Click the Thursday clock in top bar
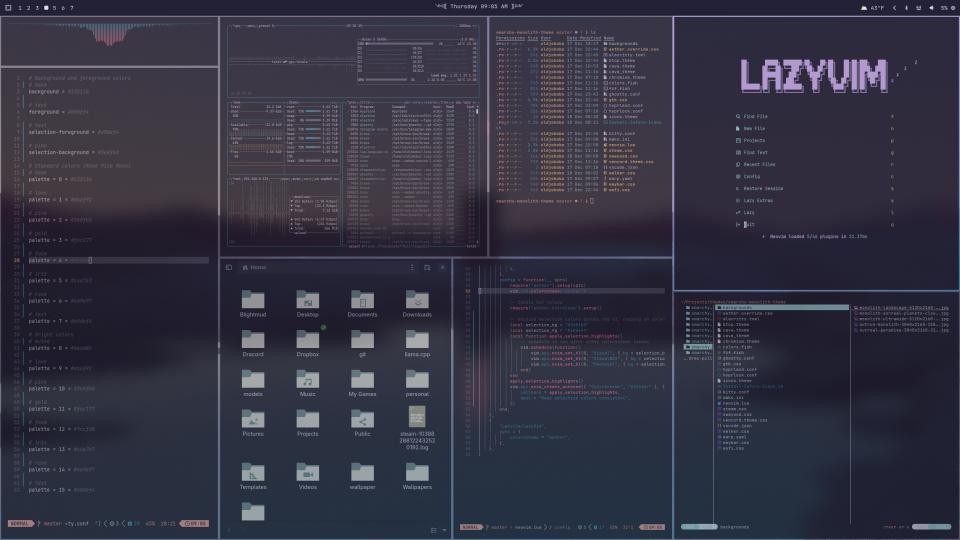 tap(479, 6)
